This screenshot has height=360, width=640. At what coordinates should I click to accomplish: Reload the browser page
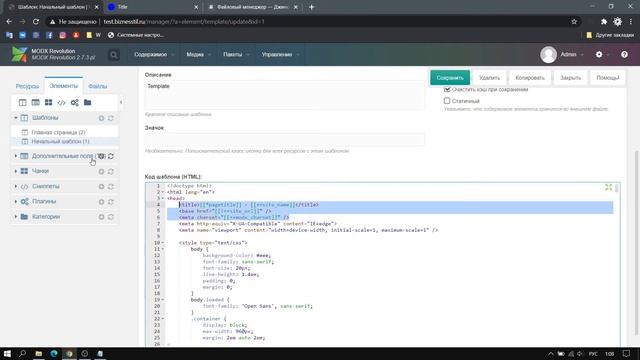click(x=36, y=22)
